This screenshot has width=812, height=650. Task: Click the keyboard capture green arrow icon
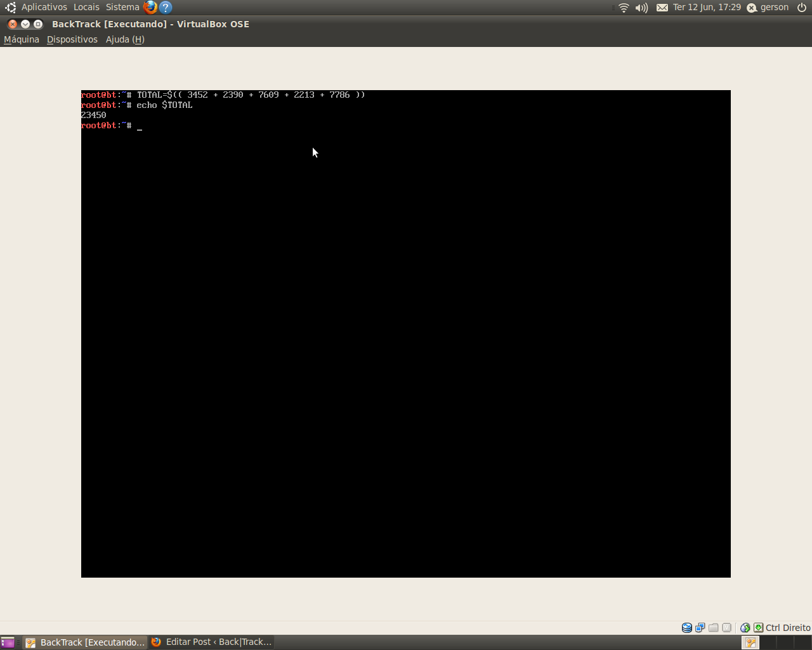tap(758, 628)
